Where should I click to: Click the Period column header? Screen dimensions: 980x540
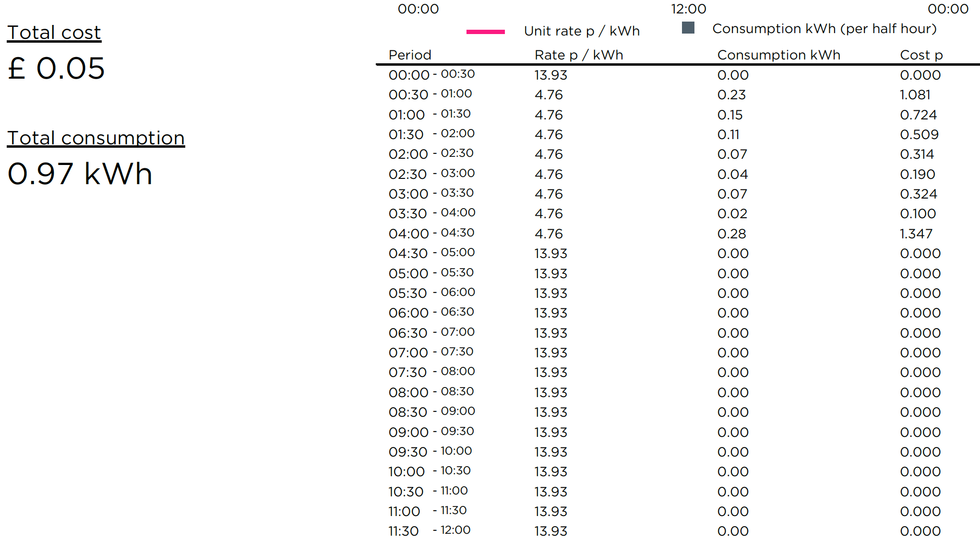(410, 55)
